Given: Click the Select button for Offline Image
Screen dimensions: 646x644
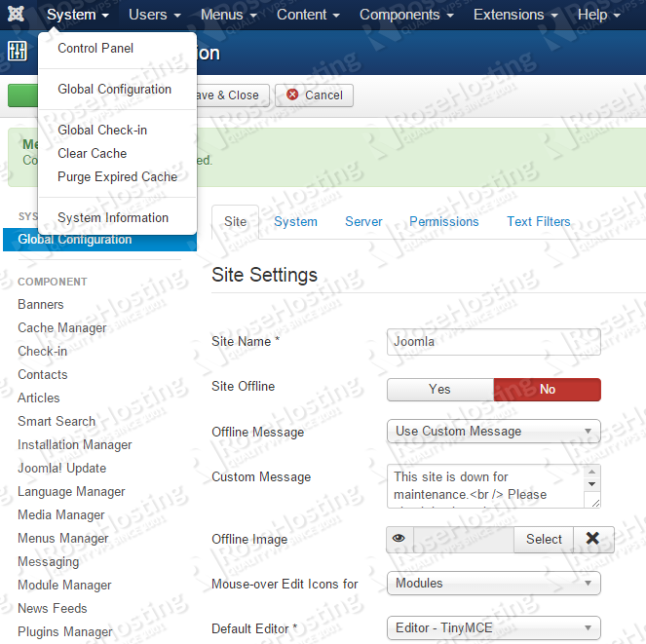Looking at the screenshot, I should tap(544, 539).
